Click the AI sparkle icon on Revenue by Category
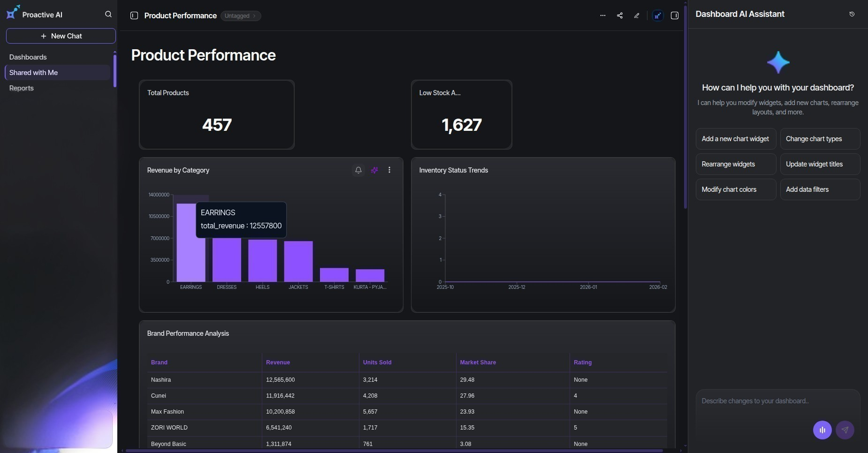This screenshot has height=453, width=868. 374,170
